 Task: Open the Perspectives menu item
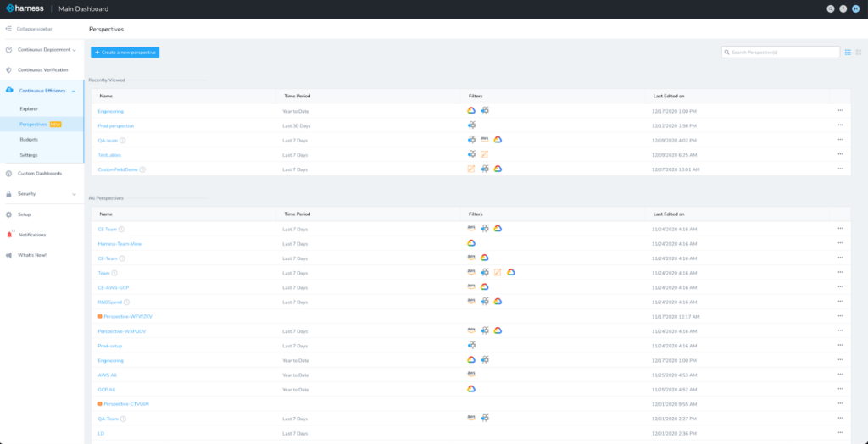(33, 124)
